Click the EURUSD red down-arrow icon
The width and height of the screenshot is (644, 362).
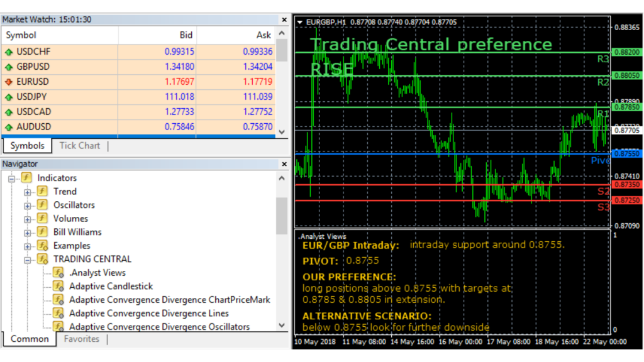pyautogui.click(x=9, y=82)
